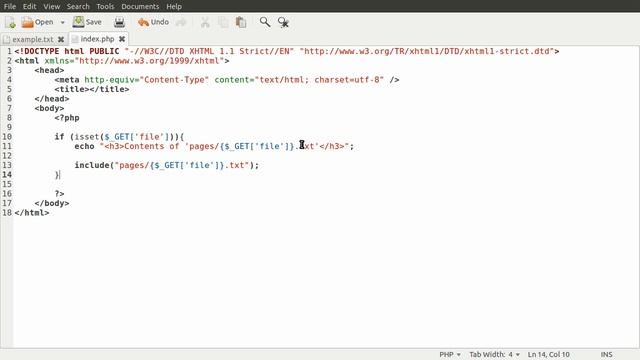Undo the last action
The width and height of the screenshot is (640, 360).
[153, 22]
